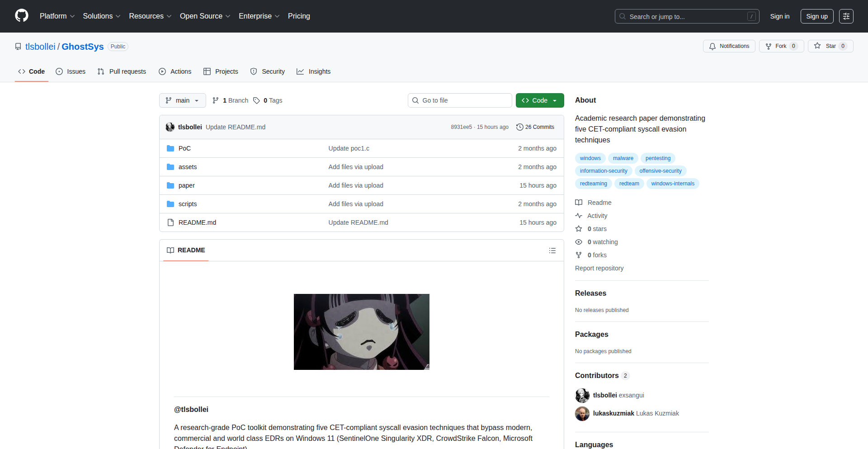Screen dimensions: 868x449
Task: Open the README outline list icon
Action: (x=552, y=250)
